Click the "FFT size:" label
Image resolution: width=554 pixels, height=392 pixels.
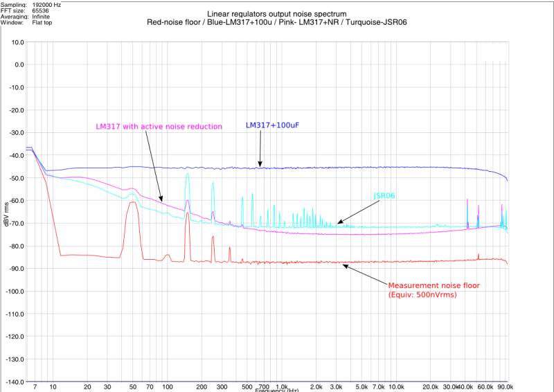(12, 11)
